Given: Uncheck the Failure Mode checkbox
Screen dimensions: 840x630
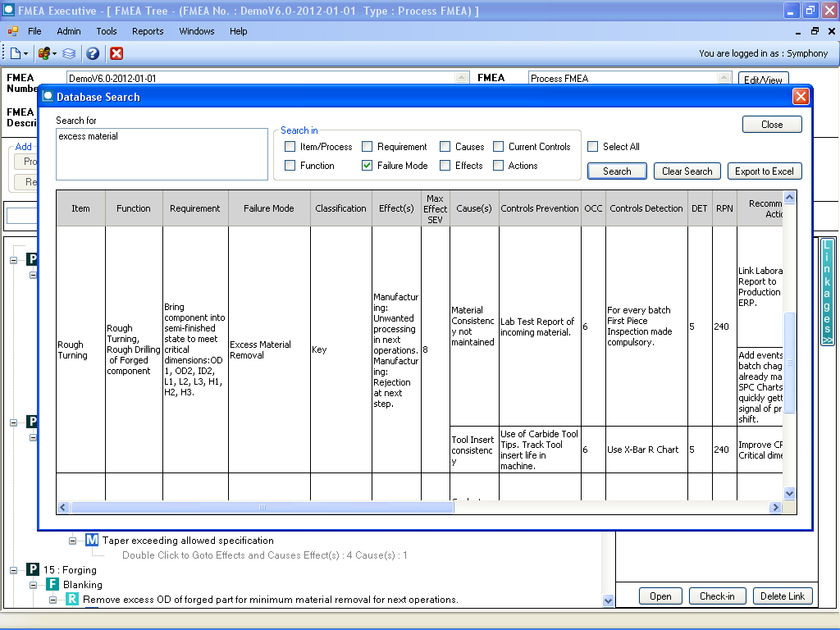Looking at the screenshot, I should point(367,166).
